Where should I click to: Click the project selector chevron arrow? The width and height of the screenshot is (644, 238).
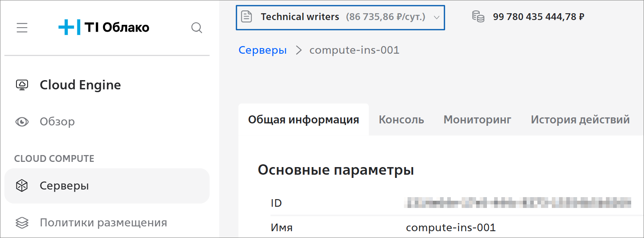pos(436,17)
